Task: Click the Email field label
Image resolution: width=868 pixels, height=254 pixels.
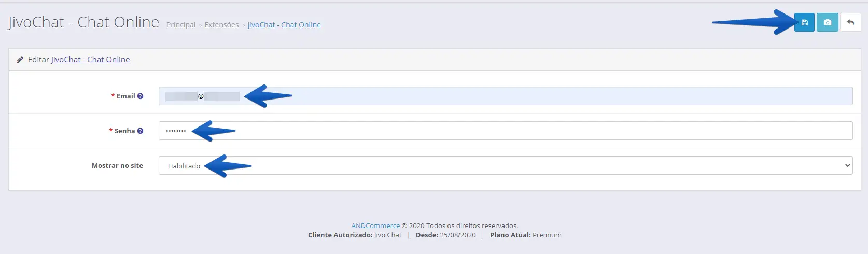Action: [125, 96]
